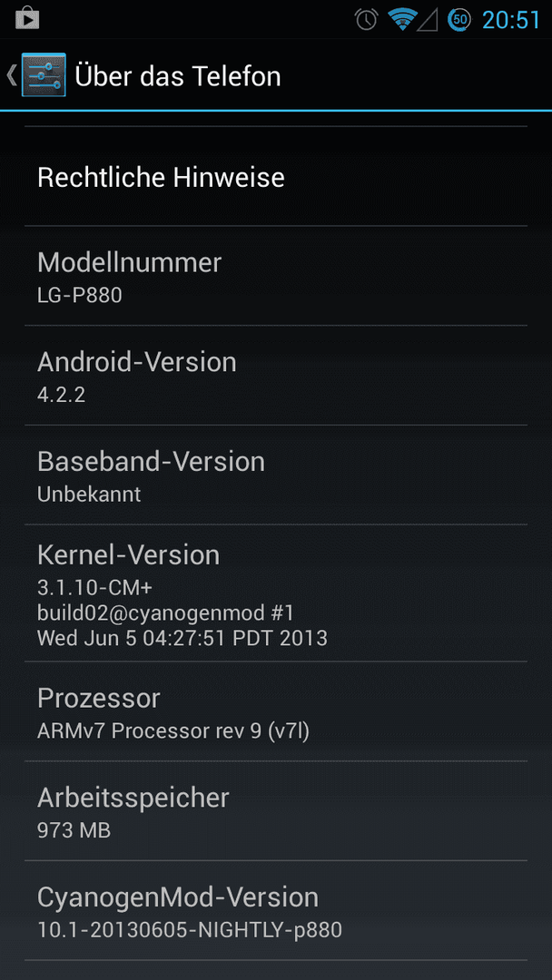552x980 pixels.
Task: Tap the Arbeitsspeicher entry
Action: 276,810
